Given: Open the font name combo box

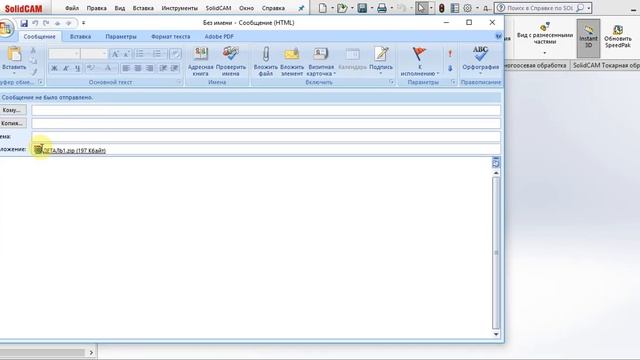Looking at the screenshot, I should tap(64, 54).
